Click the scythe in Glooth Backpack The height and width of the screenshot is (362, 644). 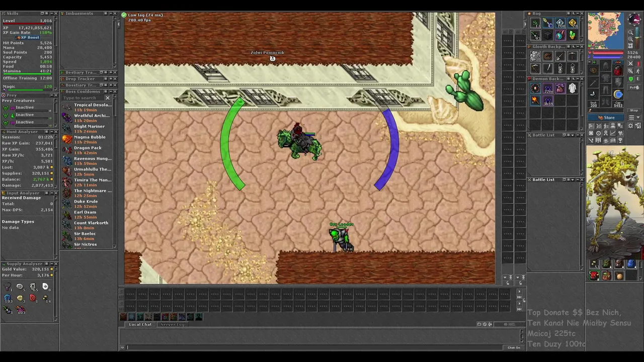click(535, 68)
